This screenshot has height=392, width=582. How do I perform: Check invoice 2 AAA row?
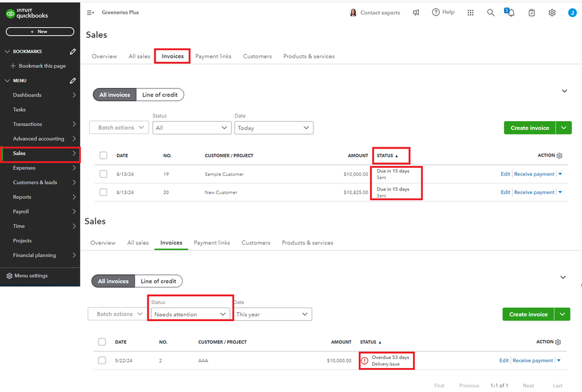pos(102,360)
